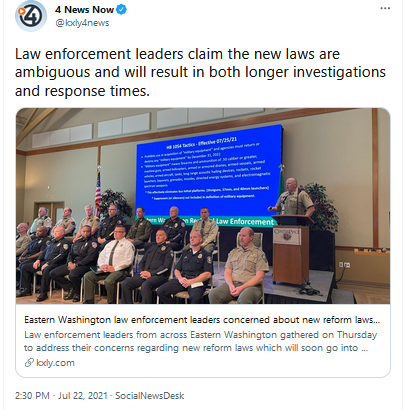
Task: Click the wooden podium sign in photo
Action: tap(287, 235)
